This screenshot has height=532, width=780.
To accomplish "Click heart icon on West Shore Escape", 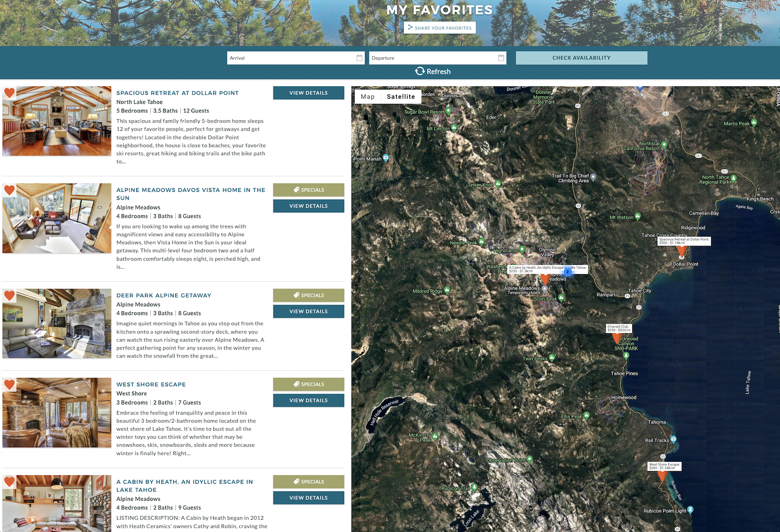I will tap(9, 385).
